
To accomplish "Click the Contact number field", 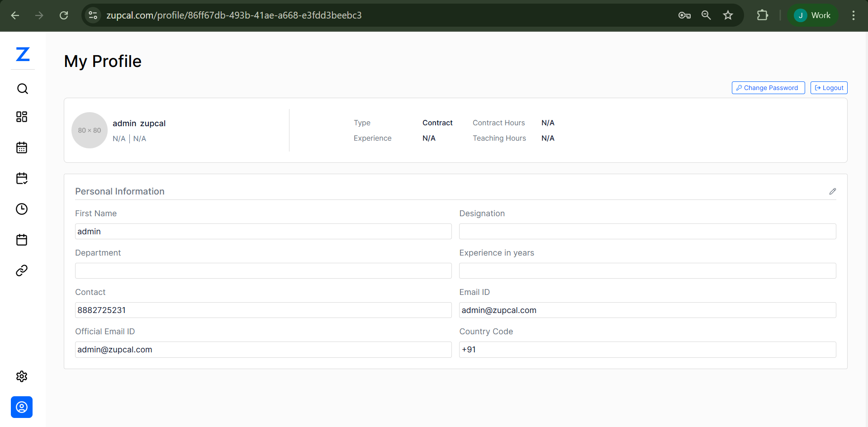I will [x=263, y=310].
